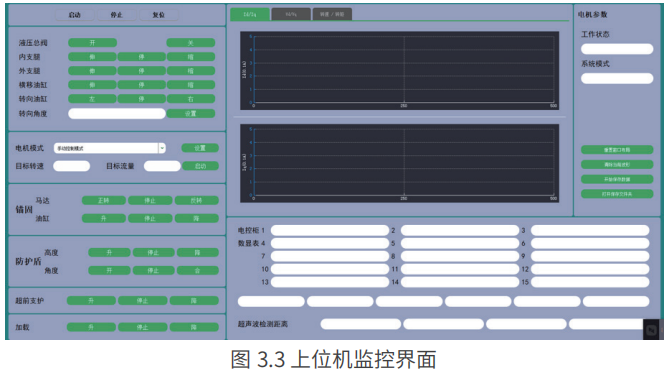Click the 转向角度 input field
The image size is (667, 388).
click(x=117, y=113)
